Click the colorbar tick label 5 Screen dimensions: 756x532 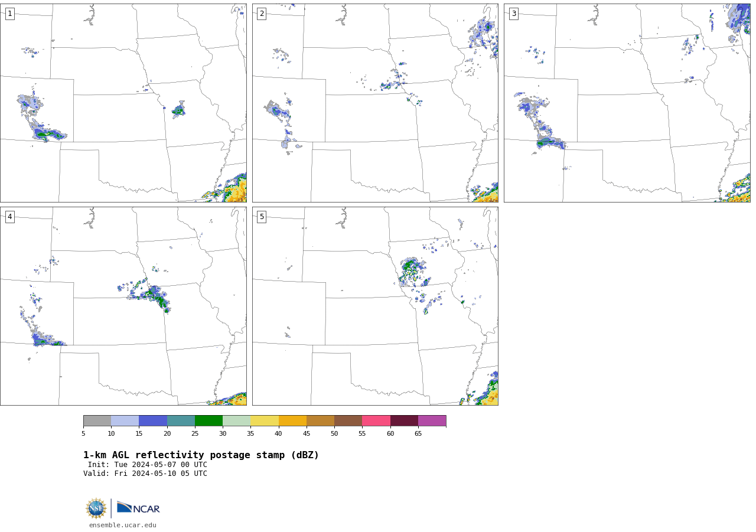point(83,434)
